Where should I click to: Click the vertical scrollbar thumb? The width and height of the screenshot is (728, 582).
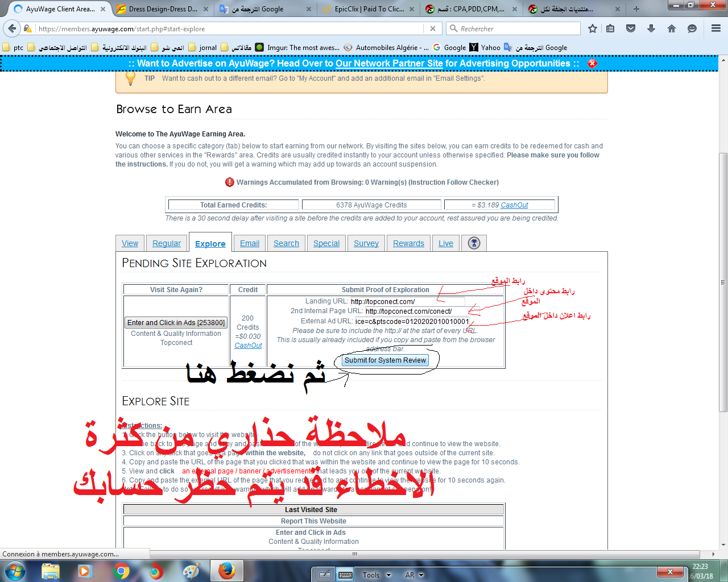coord(723,282)
